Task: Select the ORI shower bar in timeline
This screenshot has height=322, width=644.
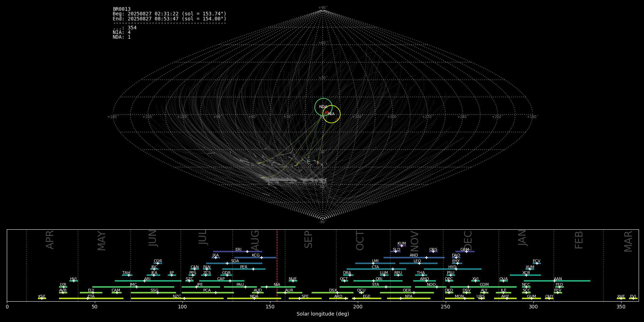Action: [378, 281]
